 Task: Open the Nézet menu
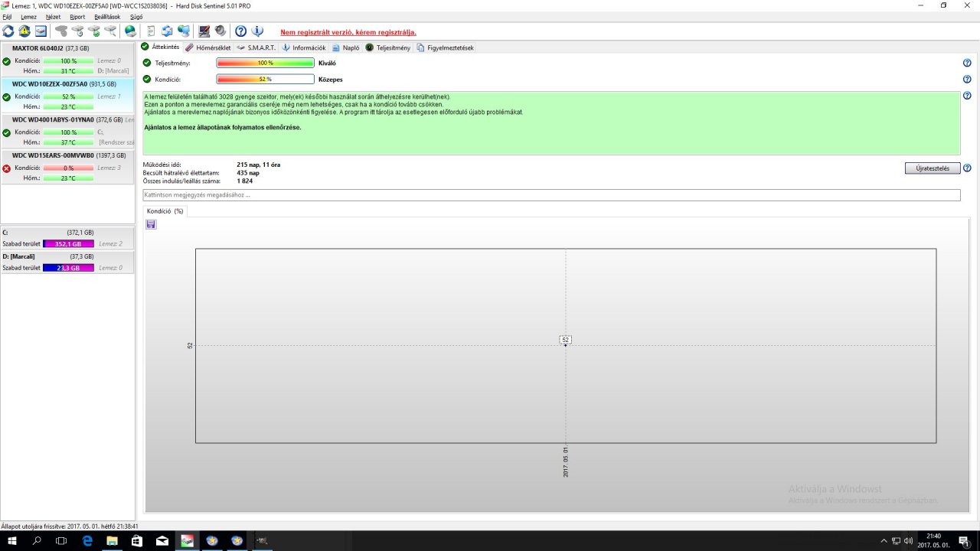tap(53, 17)
